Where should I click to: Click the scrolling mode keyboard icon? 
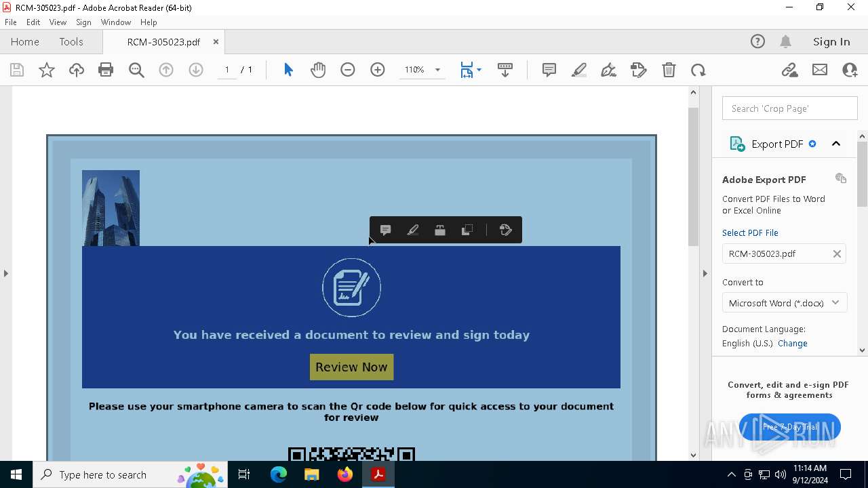click(x=505, y=70)
